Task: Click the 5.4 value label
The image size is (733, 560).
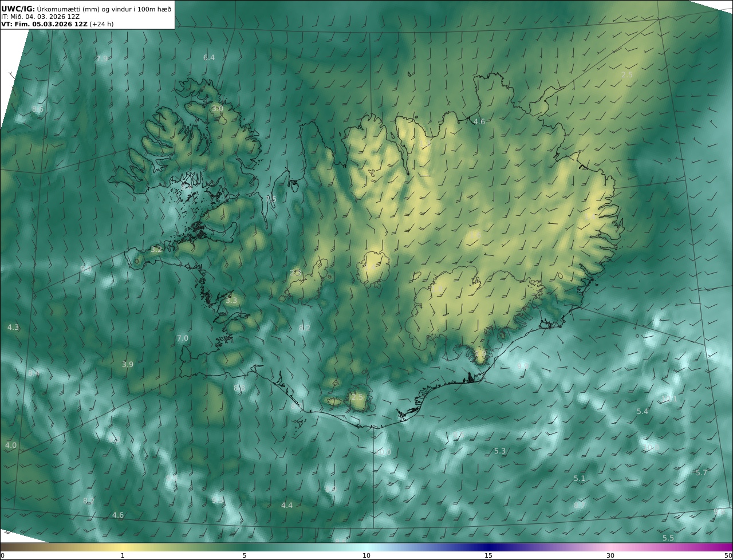Action: point(643,412)
